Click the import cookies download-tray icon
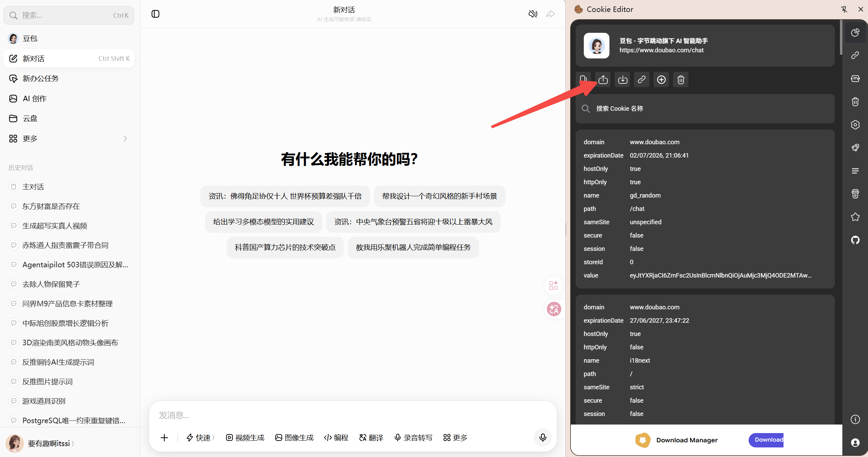The height and width of the screenshot is (457, 868). point(622,80)
